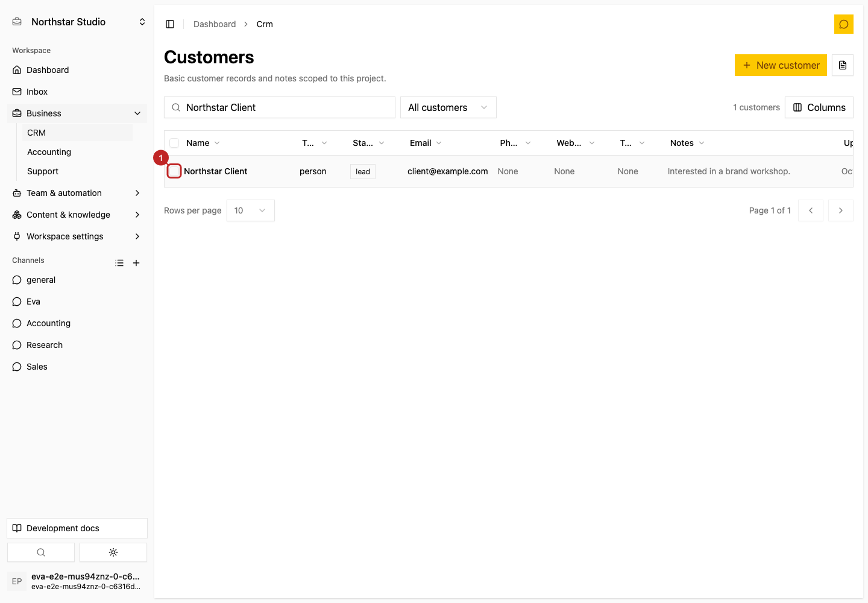Open Development docs
This screenshot has width=868, height=603.
[x=77, y=528]
